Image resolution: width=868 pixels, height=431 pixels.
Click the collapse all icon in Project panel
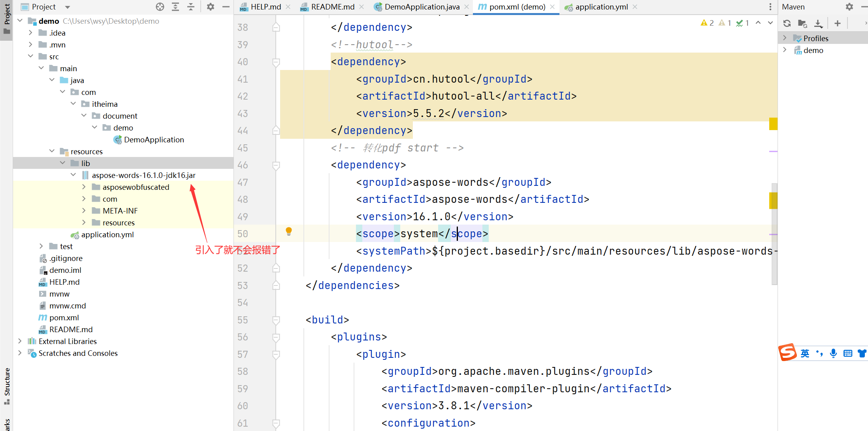click(191, 7)
